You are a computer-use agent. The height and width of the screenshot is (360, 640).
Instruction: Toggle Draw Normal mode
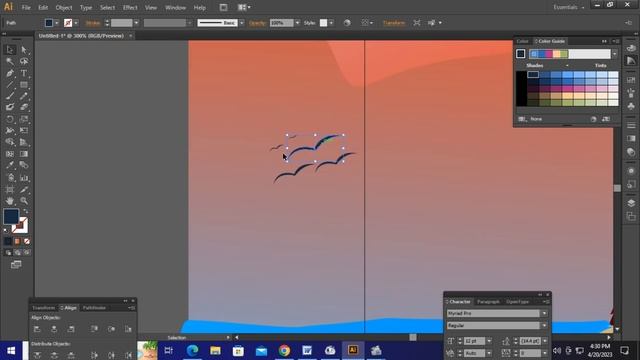click(8, 253)
